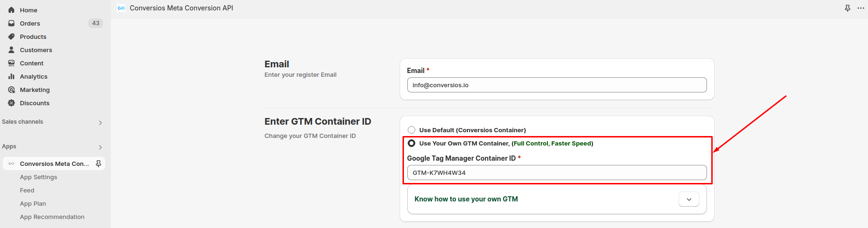The image size is (868, 228).
Task: Open Home in sidebar menu
Action: click(28, 10)
